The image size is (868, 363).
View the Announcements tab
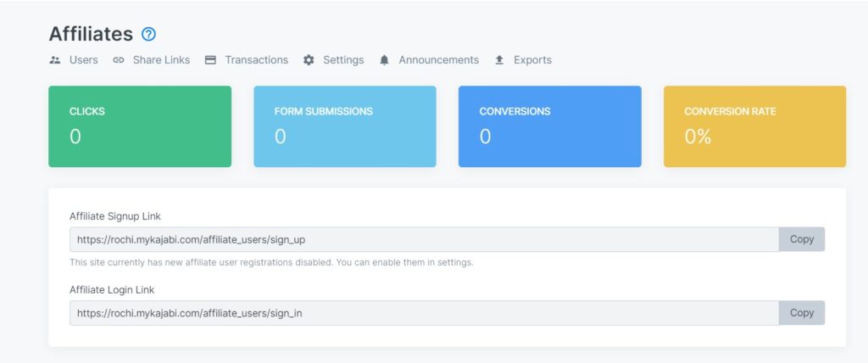pos(438,60)
